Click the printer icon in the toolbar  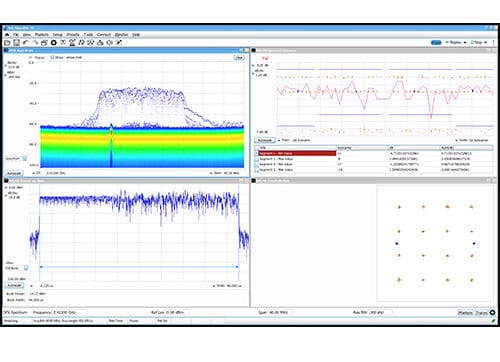44,43
